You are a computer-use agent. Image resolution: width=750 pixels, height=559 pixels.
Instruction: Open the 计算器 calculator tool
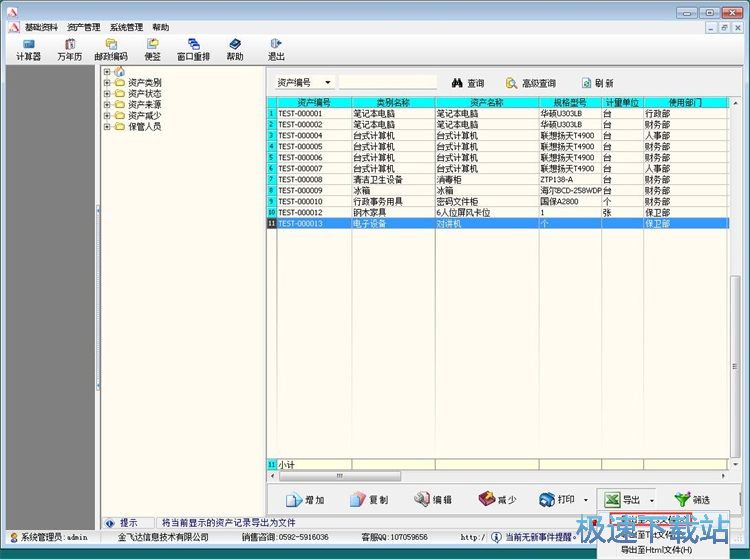28,50
